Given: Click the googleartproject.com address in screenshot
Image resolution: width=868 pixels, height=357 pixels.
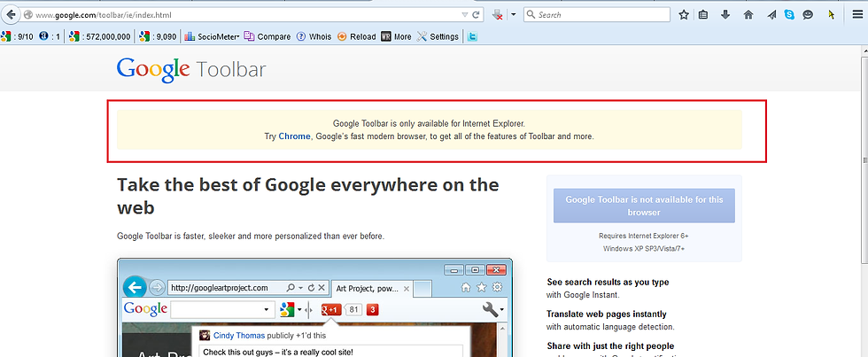Looking at the screenshot, I should point(220,288).
